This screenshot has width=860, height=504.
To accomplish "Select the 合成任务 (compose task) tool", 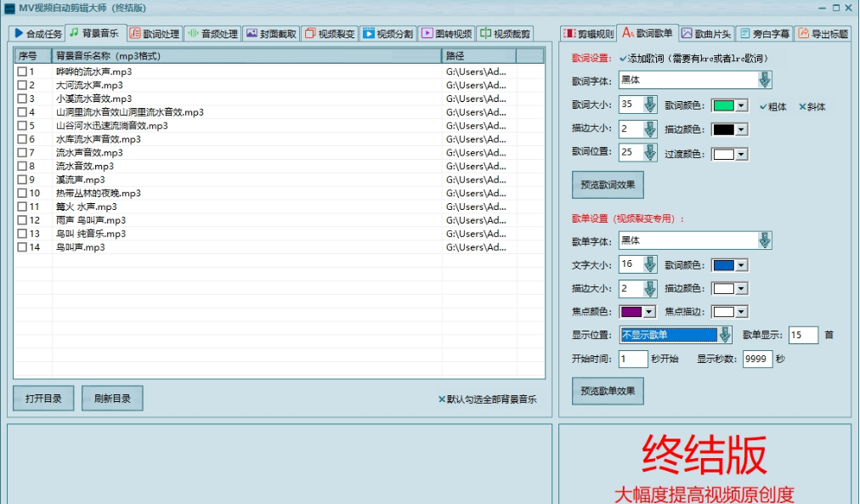I will [x=41, y=34].
